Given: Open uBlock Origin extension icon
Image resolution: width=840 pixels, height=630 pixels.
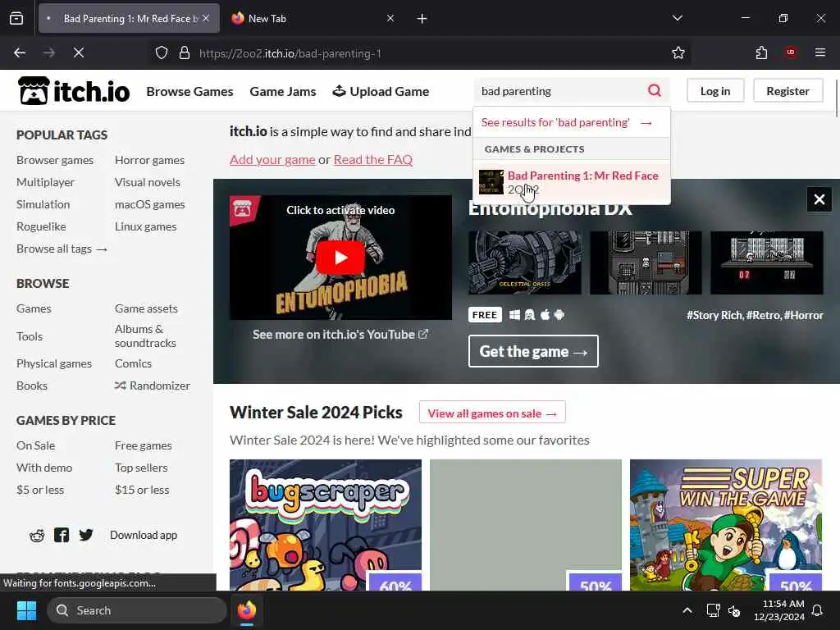Looking at the screenshot, I should click(x=790, y=52).
